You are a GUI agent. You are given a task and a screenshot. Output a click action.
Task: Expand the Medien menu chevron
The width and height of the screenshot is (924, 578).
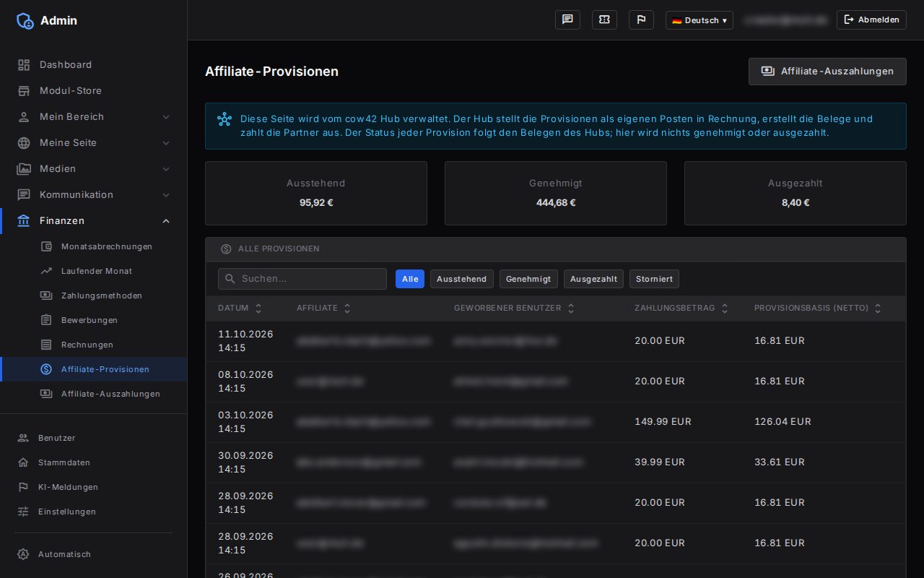[x=166, y=168]
